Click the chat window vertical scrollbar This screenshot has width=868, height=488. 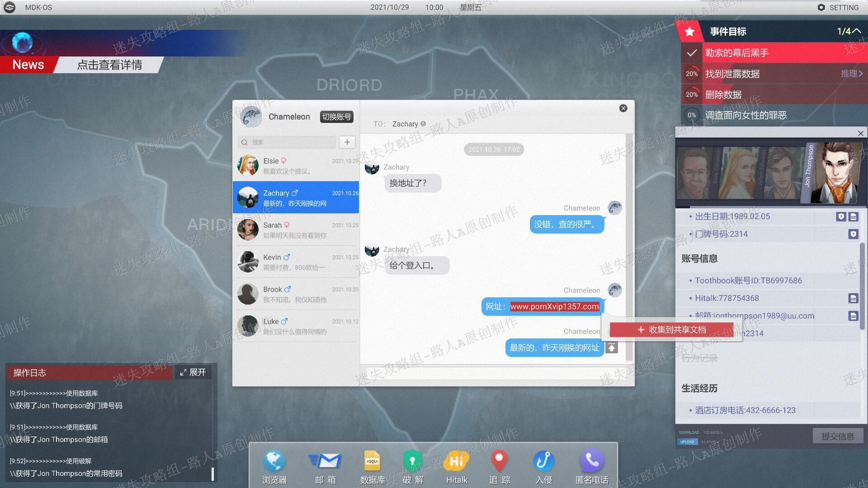click(629, 247)
